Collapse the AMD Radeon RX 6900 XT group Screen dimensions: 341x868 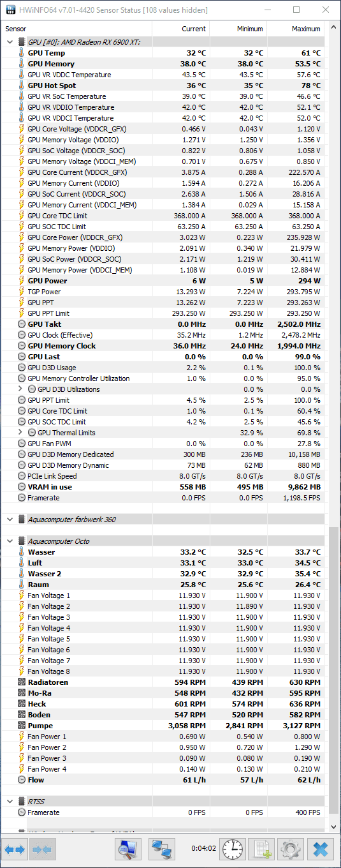[10, 42]
